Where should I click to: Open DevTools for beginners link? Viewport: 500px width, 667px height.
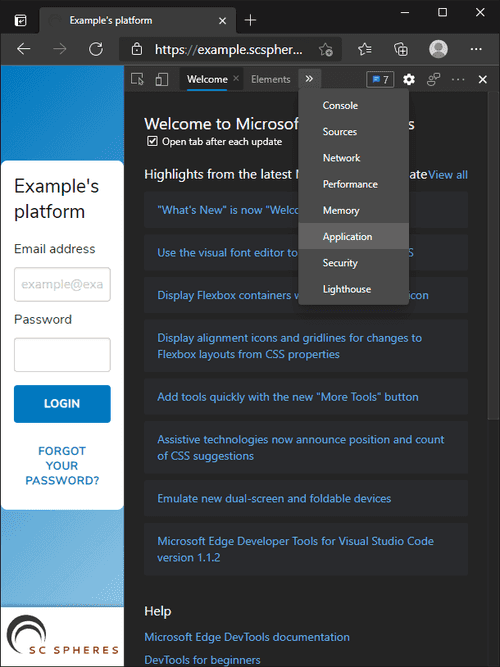coord(202,660)
